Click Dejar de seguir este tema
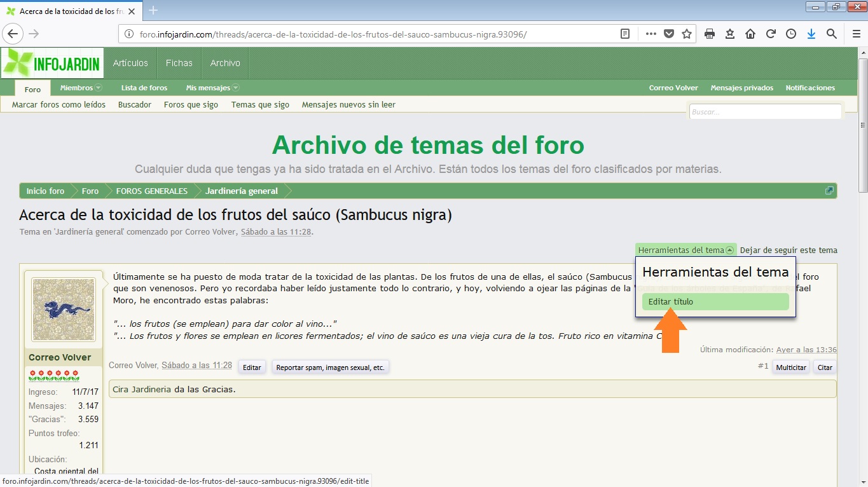 click(789, 250)
